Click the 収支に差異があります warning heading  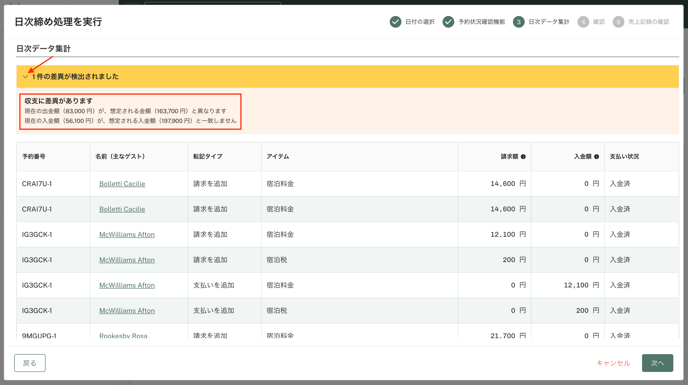coord(58,101)
